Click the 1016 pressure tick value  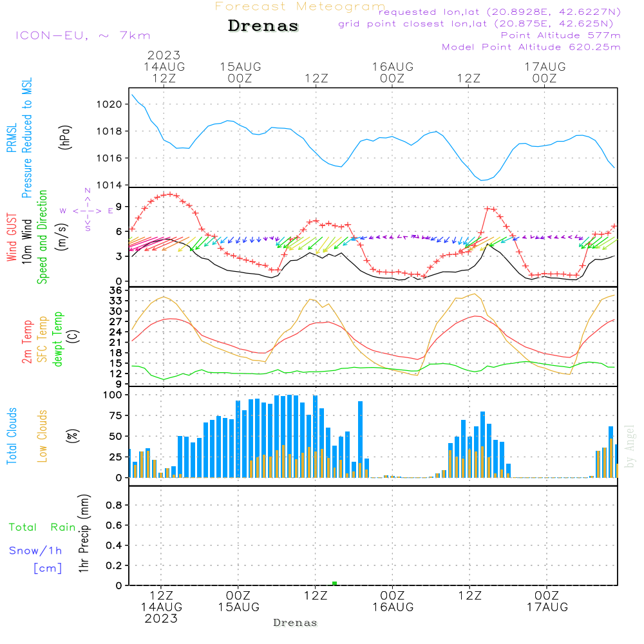coord(109,158)
